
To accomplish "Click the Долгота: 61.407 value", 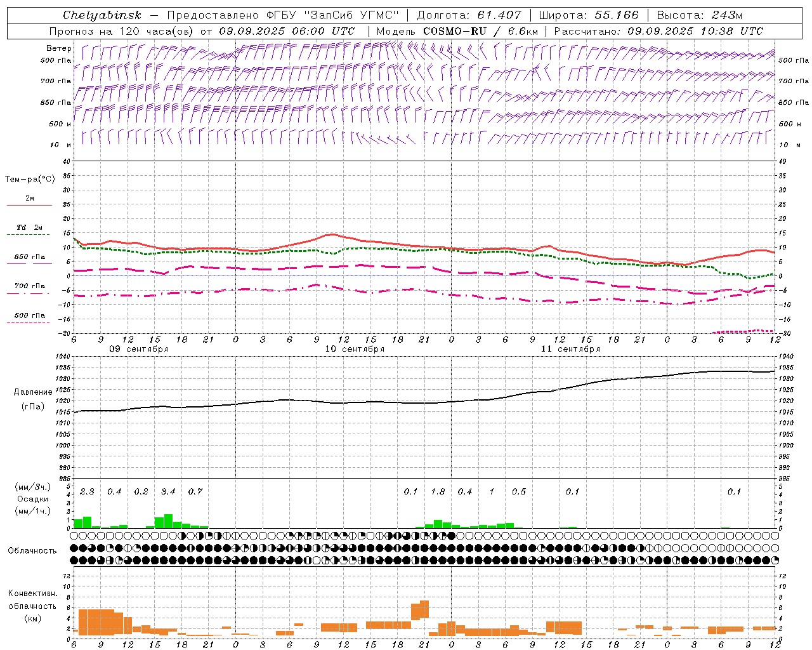I will pos(469,15).
